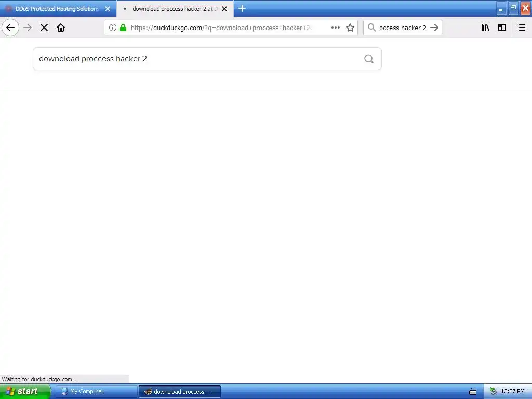Viewport: 532px width, 399px height.
Task: Submit Firefox search box with arrow
Action: pyautogui.click(x=434, y=28)
